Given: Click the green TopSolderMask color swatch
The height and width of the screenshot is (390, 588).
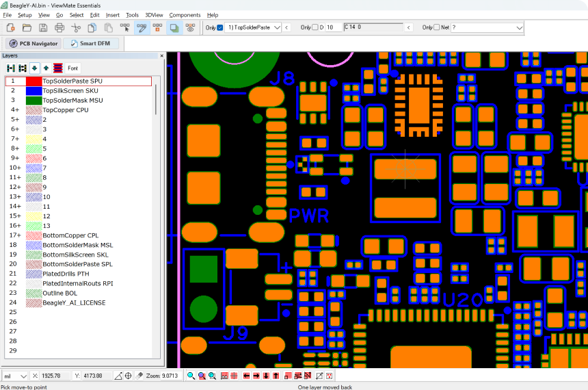Looking at the screenshot, I should (34, 100).
